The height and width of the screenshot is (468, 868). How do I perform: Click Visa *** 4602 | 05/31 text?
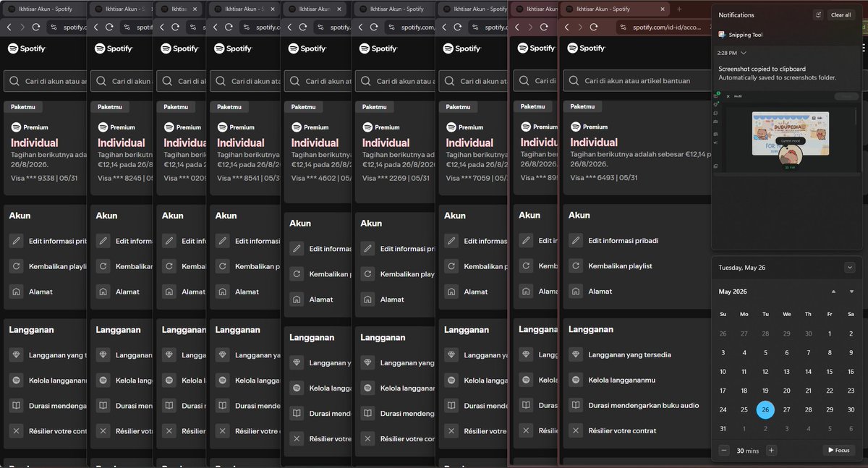324,177
